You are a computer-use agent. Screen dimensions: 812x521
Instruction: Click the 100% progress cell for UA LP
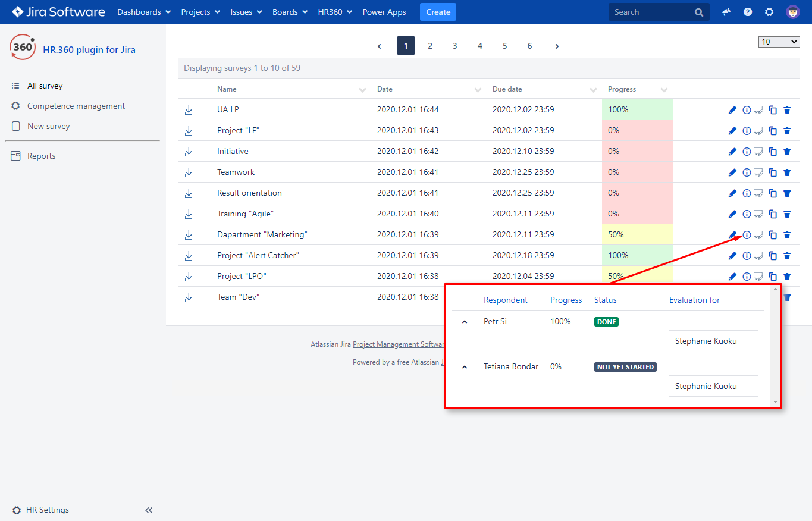(x=637, y=110)
